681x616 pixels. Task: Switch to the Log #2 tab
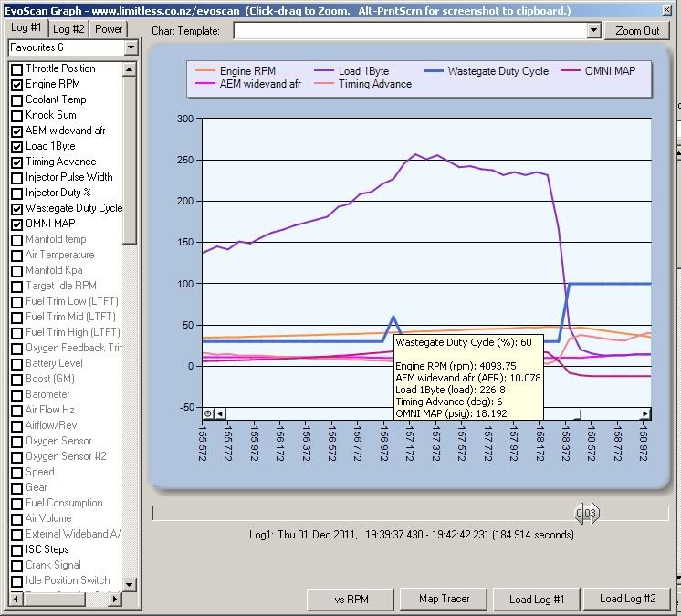pos(68,28)
